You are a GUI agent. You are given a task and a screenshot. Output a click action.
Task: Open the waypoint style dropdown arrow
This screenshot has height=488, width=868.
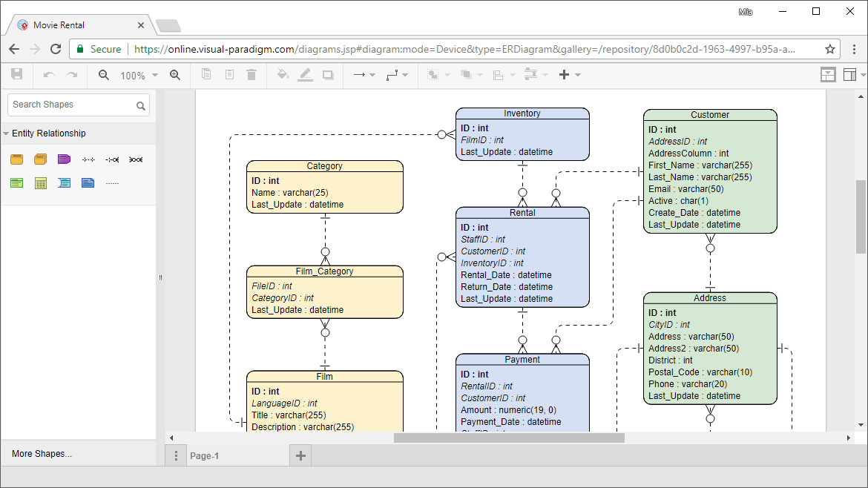tap(405, 75)
